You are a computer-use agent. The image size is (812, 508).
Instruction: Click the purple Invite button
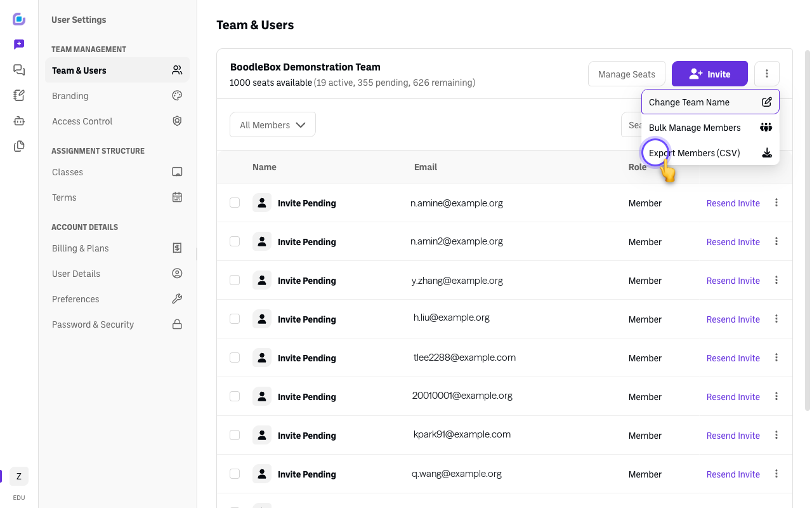[x=710, y=74]
